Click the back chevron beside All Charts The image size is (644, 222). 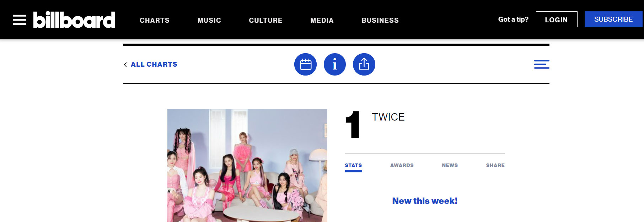coord(125,65)
